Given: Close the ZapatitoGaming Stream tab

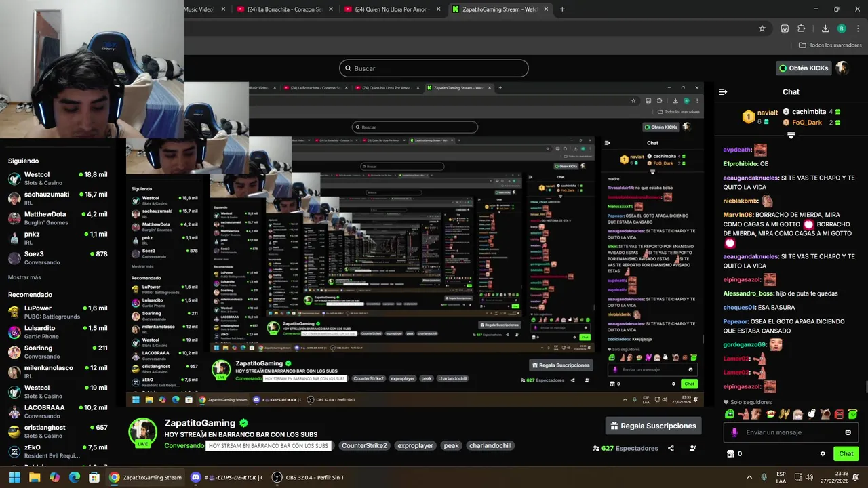Looking at the screenshot, I should (547, 9).
